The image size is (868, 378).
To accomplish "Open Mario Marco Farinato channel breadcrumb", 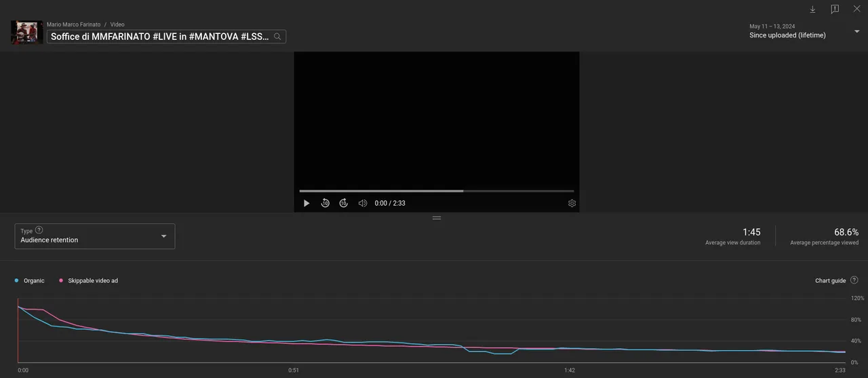I will pyautogui.click(x=73, y=24).
